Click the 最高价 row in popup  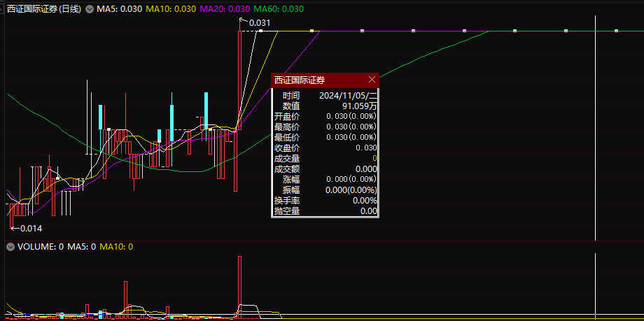point(325,127)
